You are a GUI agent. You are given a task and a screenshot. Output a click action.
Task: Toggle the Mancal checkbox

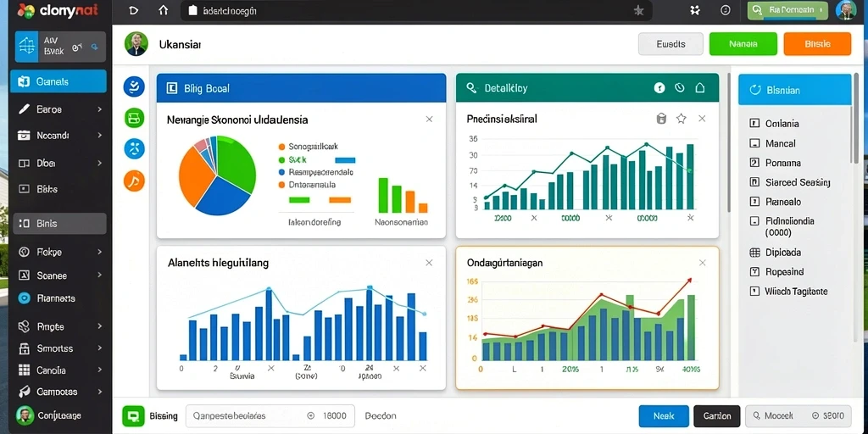tap(754, 143)
